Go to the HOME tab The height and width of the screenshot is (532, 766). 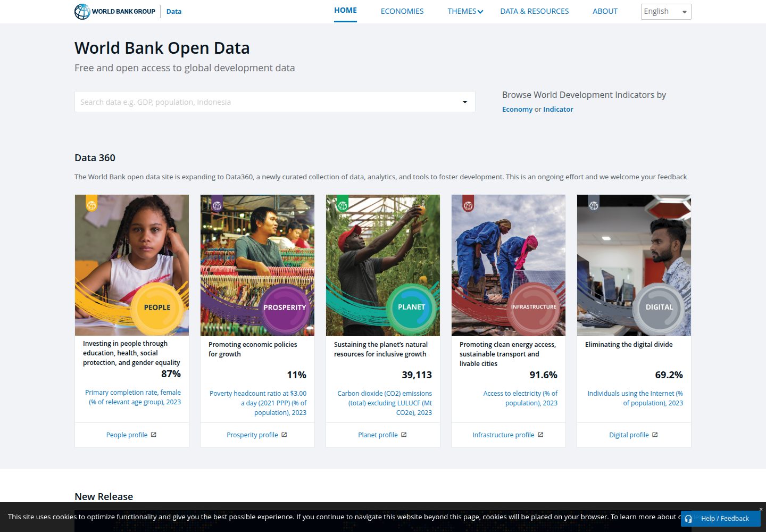click(345, 10)
